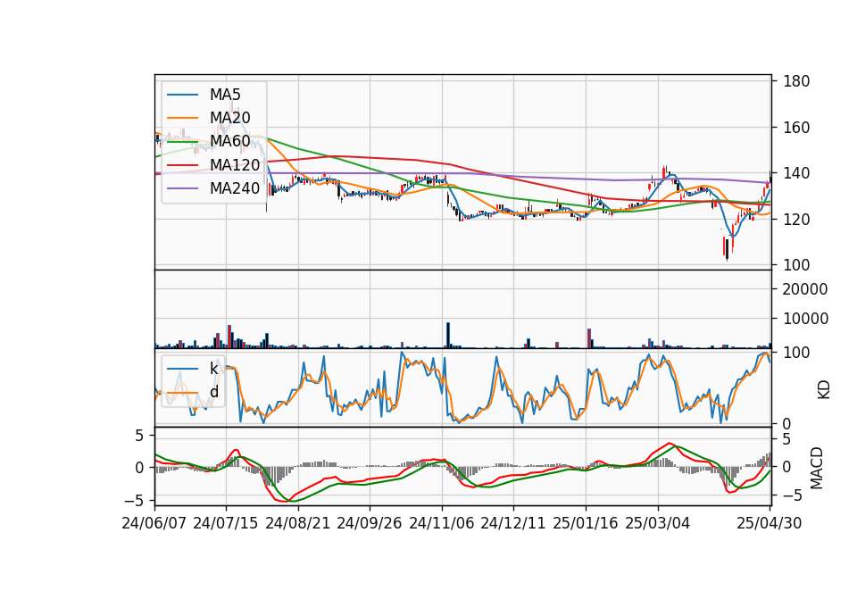Screen dimensions: 857x616
Task: Click the MA5 legend label
Action: click(x=225, y=95)
